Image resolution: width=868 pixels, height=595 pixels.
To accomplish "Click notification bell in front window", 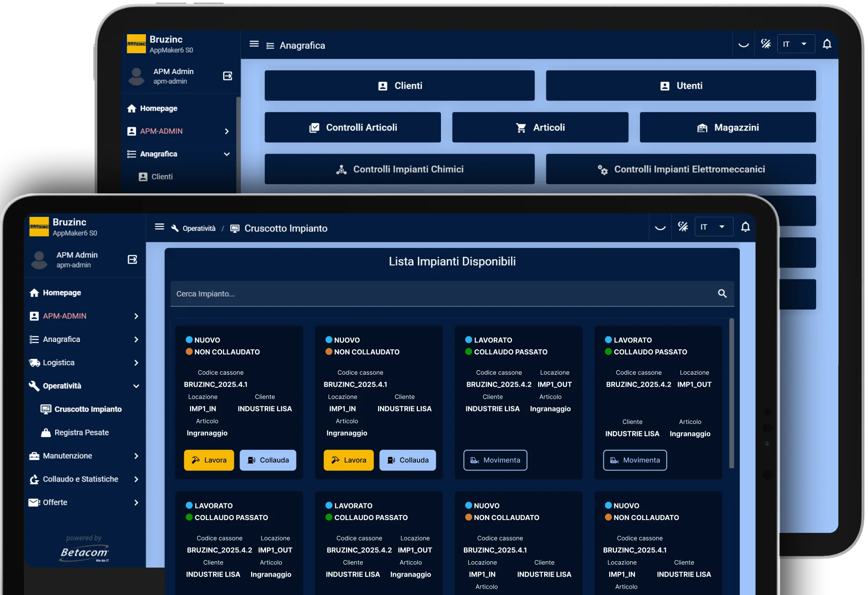I will coord(745,227).
